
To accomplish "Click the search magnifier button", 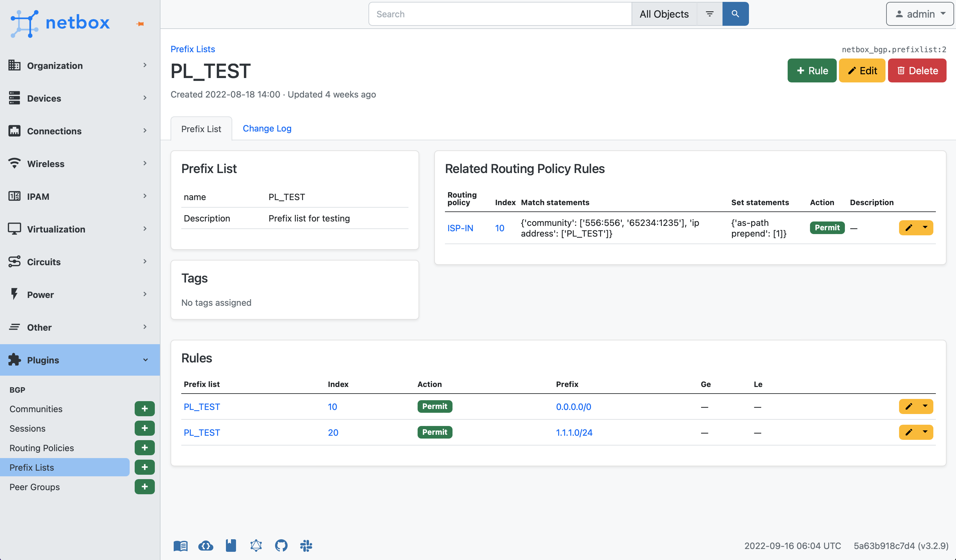I will 735,14.
